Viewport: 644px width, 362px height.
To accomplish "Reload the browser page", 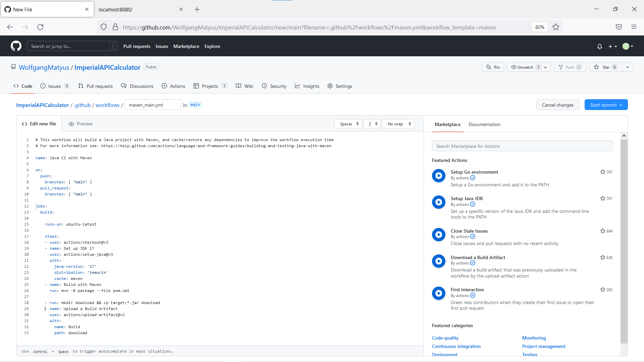I will pos(40,27).
